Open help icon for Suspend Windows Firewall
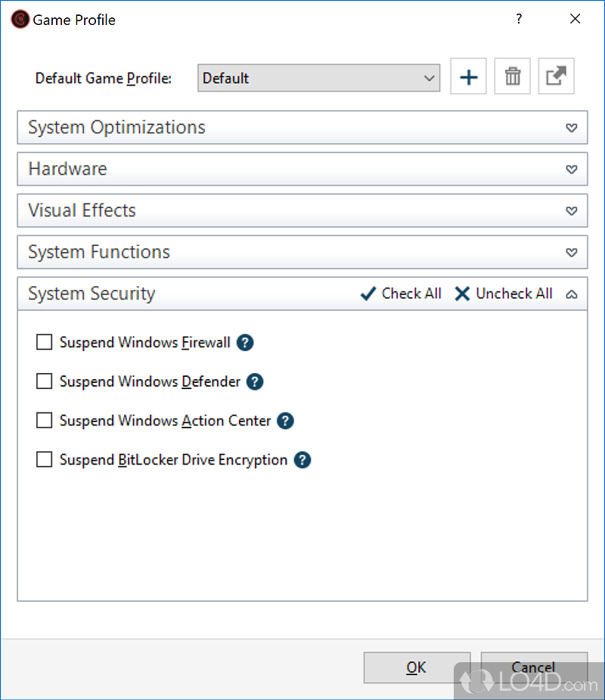 [245, 343]
